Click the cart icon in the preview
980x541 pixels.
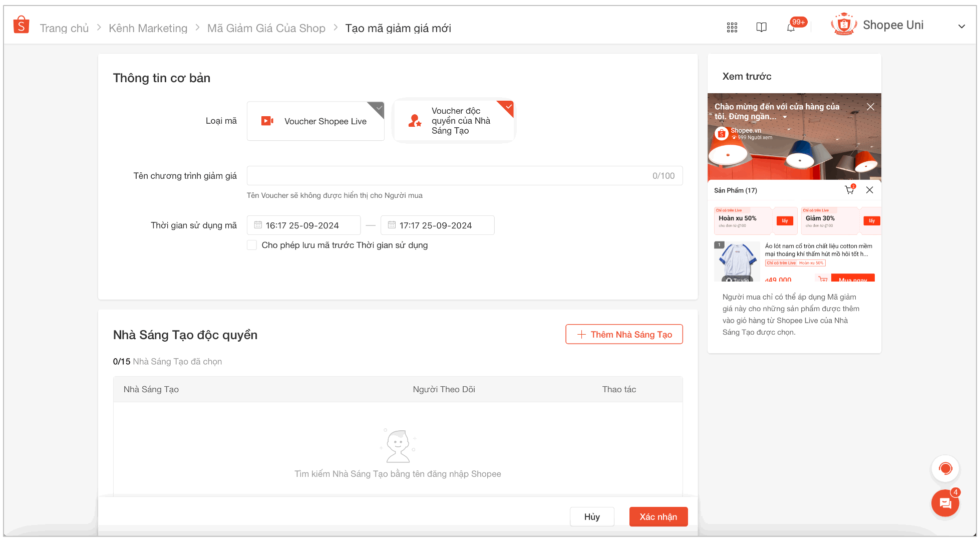(849, 190)
